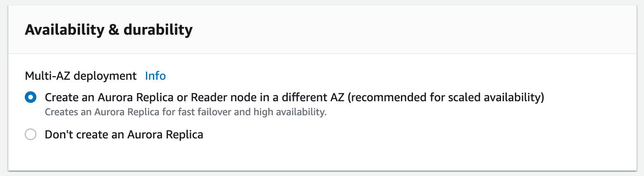Click the empty grey radio circle
Image resolution: width=644 pixels, height=176 pixels.
[31, 135]
